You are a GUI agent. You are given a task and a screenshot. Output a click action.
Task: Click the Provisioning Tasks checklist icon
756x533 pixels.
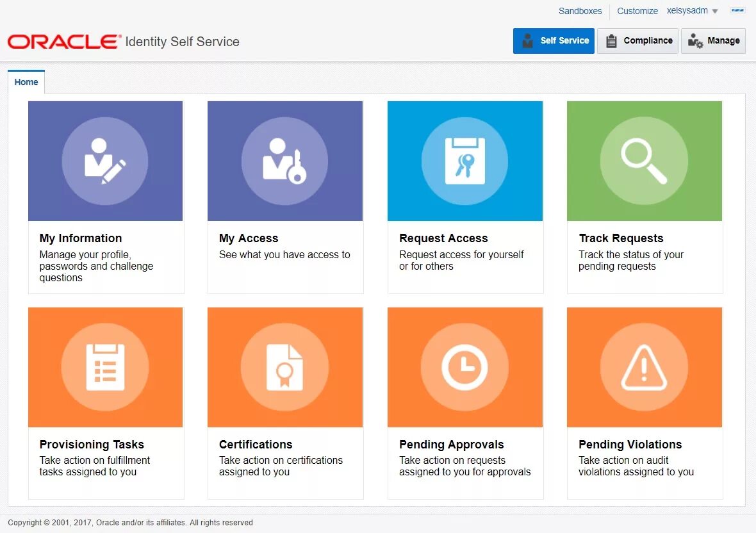105,367
